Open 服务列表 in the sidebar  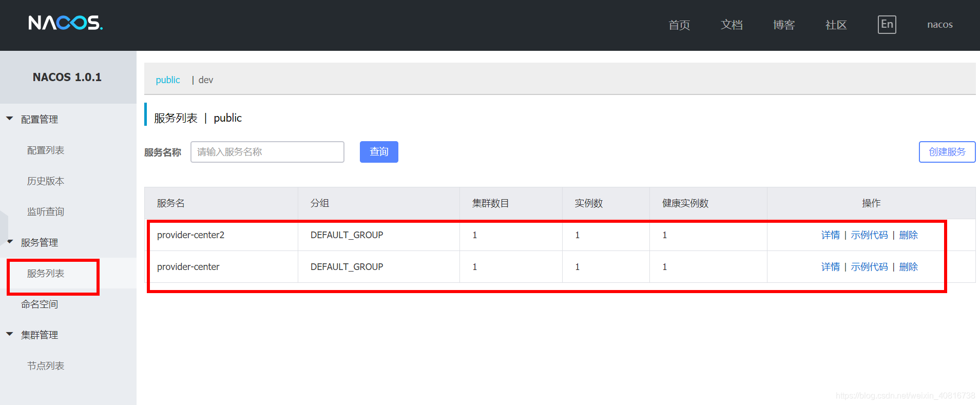(x=46, y=273)
